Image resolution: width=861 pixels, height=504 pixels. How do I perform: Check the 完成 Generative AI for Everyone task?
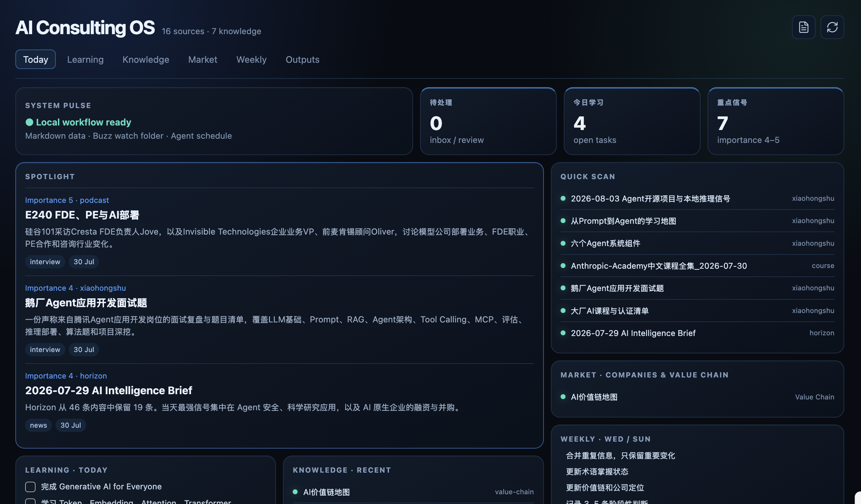click(30, 487)
